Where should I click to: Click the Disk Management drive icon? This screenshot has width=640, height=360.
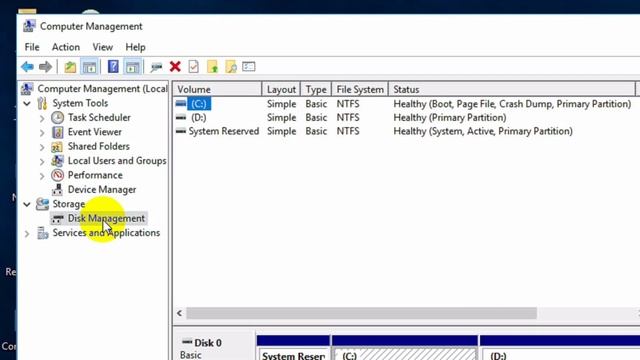58,219
